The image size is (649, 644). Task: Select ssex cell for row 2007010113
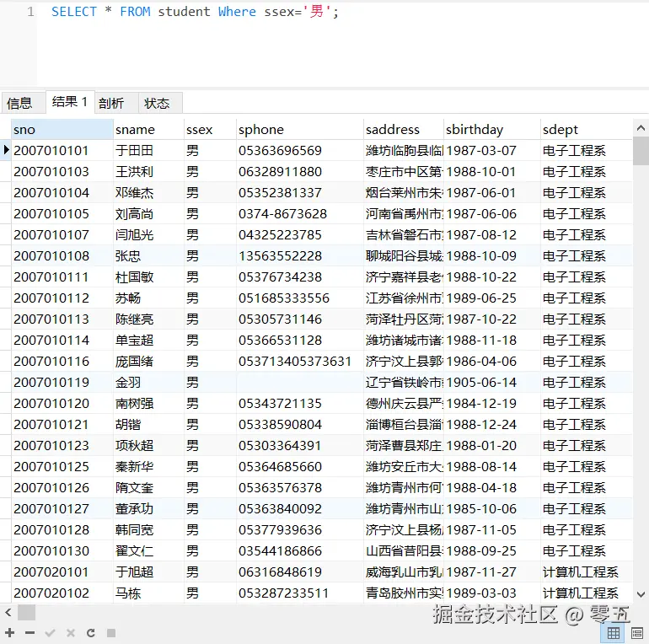(x=210, y=319)
